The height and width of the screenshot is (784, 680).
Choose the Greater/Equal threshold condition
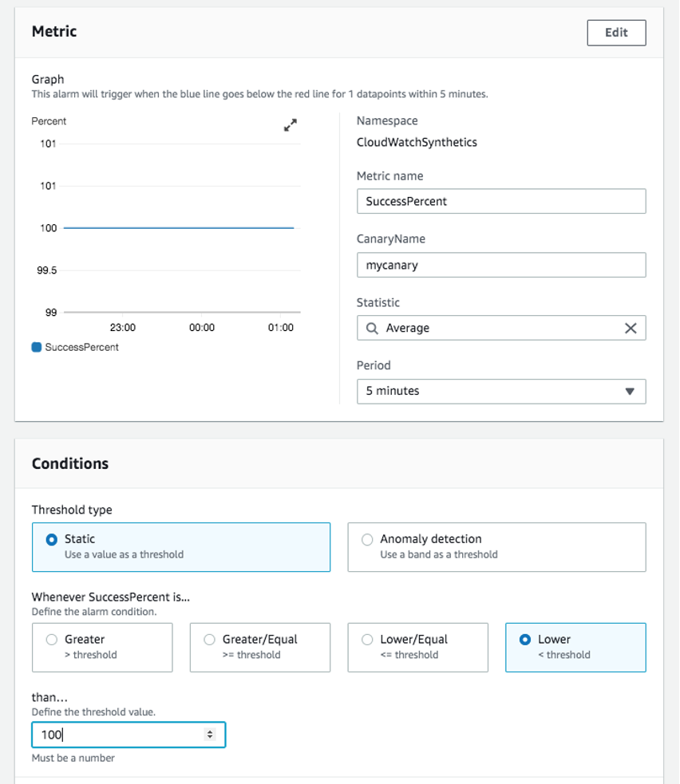(x=210, y=639)
